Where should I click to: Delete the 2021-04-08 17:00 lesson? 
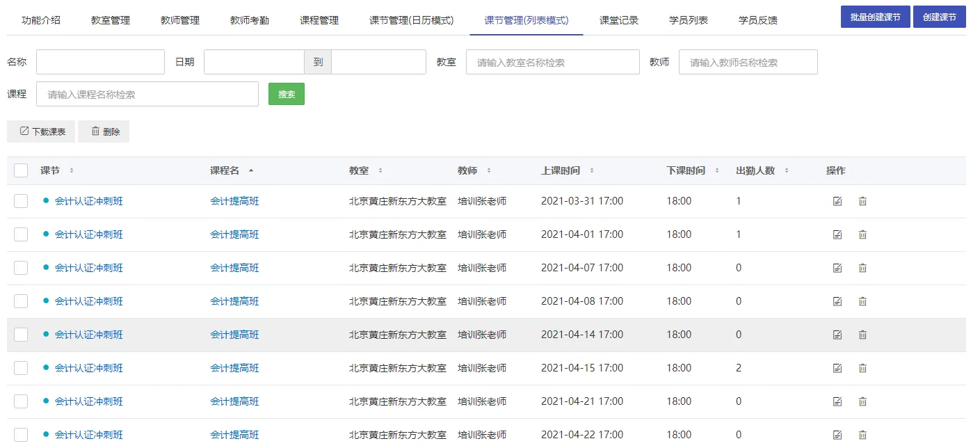pyautogui.click(x=862, y=302)
